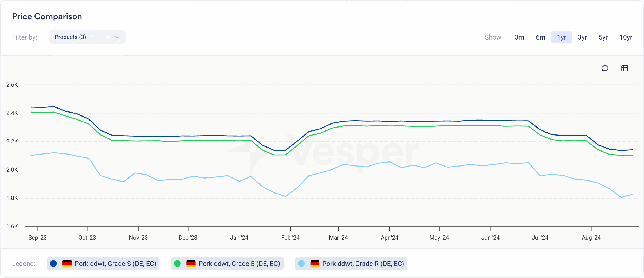This screenshot has width=644, height=278.
Task: Click the 2.4K y-axis label
Action: click(12, 113)
